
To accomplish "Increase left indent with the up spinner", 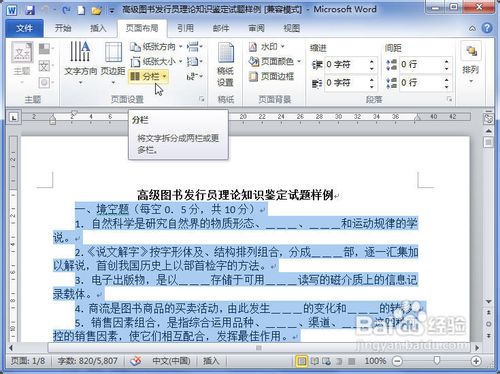I will pos(372,61).
